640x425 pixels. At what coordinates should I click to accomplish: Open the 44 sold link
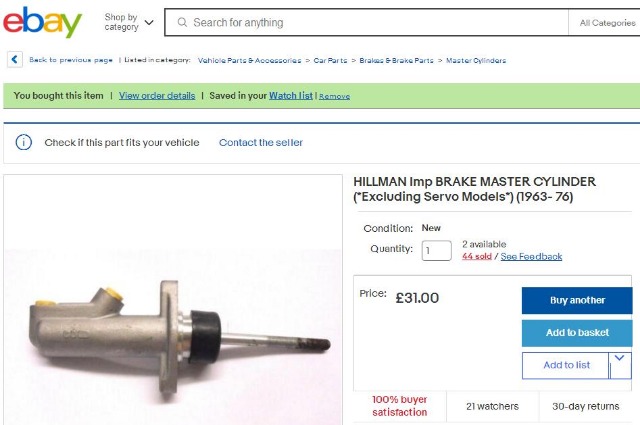477,256
